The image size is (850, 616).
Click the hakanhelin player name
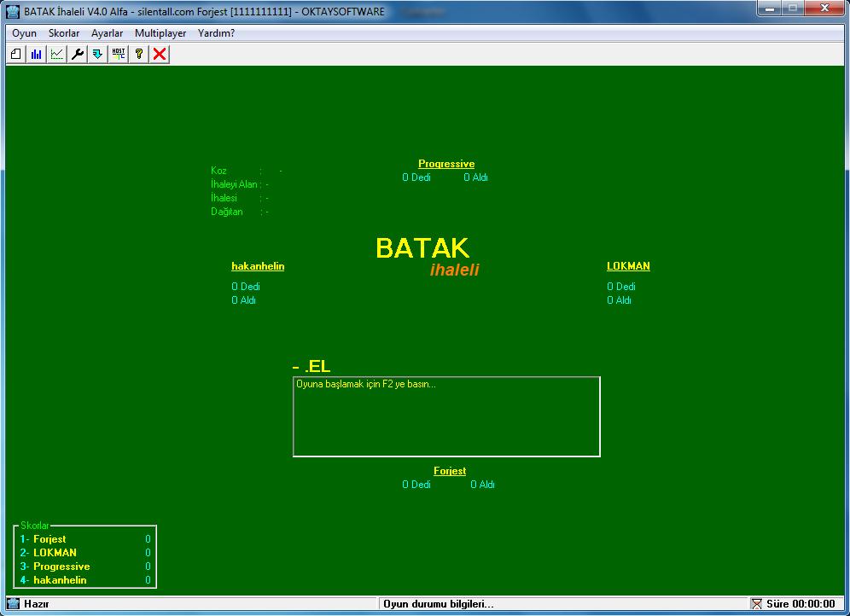pyautogui.click(x=258, y=266)
